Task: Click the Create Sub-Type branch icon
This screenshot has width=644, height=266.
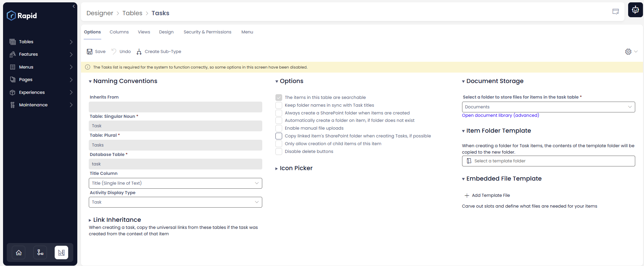Action: click(139, 52)
